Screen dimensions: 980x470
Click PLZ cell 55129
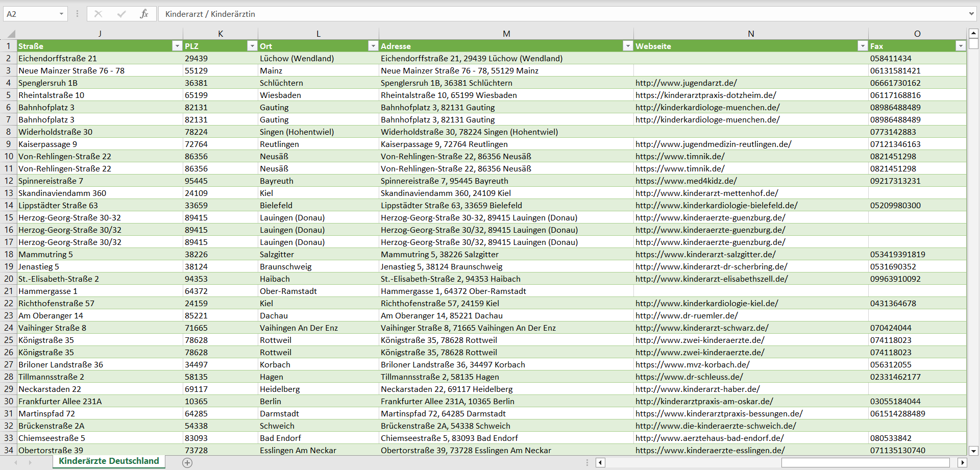pyautogui.click(x=220, y=70)
